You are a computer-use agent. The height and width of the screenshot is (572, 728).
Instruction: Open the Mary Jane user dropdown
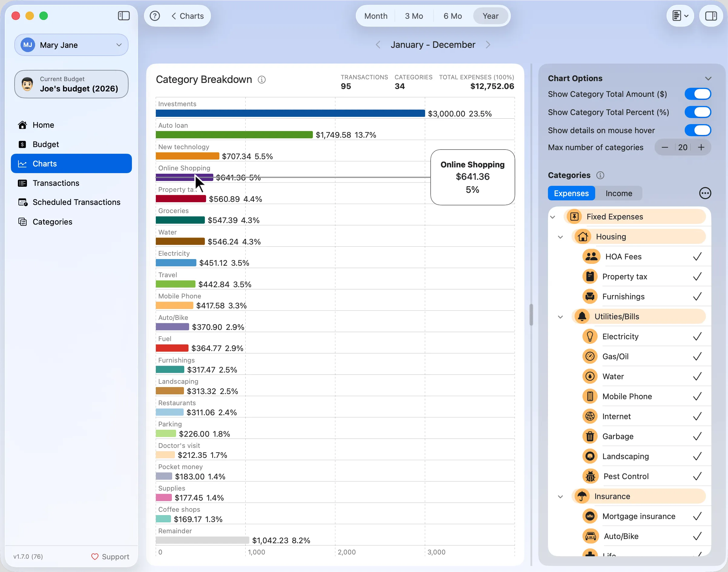coord(71,45)
